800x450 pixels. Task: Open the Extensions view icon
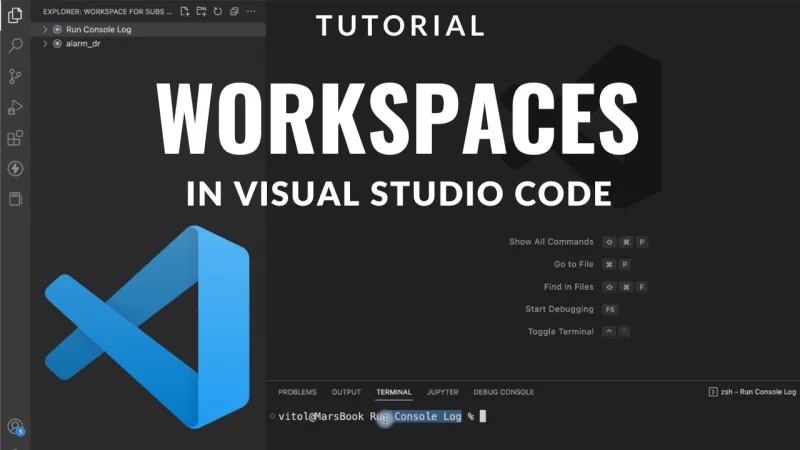click(15, 138)
